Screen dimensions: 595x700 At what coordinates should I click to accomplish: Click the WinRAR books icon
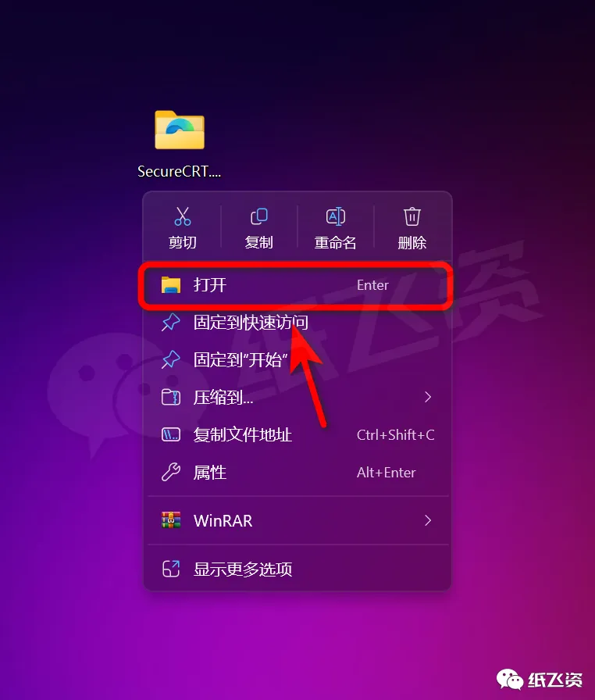click(171, 520)
